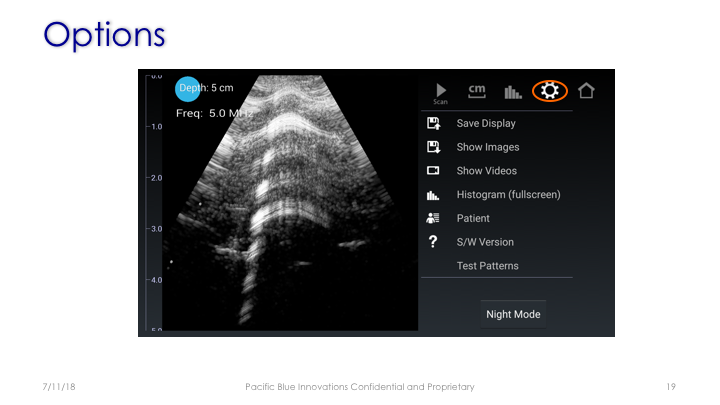Open Show Videos menu item
Viewport: 720px width, 405px height.
487,171
